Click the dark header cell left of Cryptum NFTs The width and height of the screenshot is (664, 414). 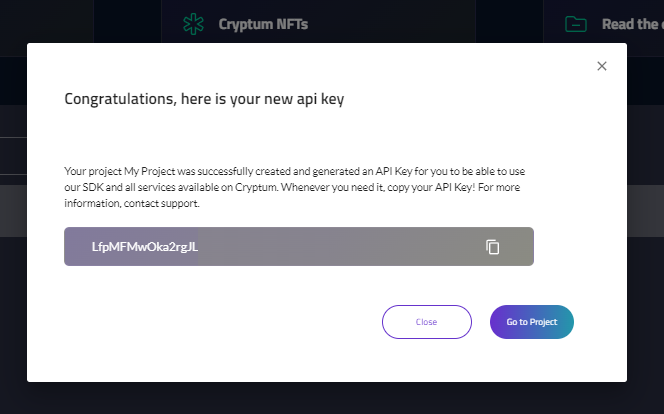[x=127, y=21]
